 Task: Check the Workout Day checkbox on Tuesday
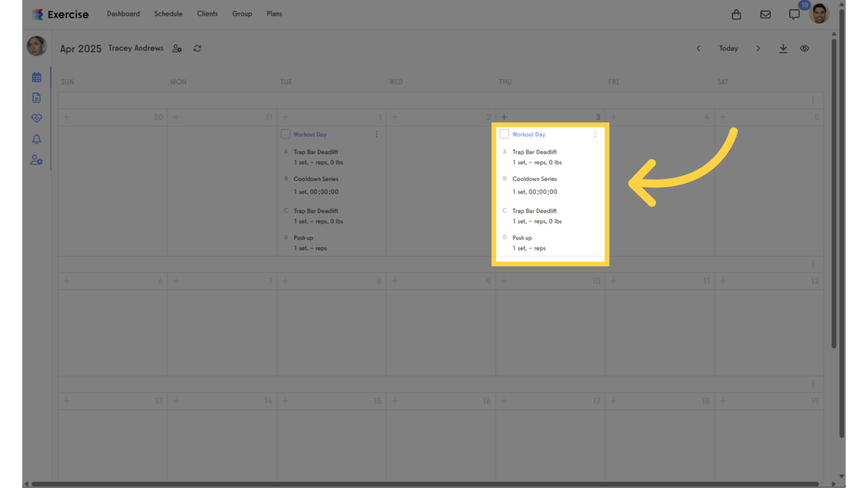tap(285, 134)
